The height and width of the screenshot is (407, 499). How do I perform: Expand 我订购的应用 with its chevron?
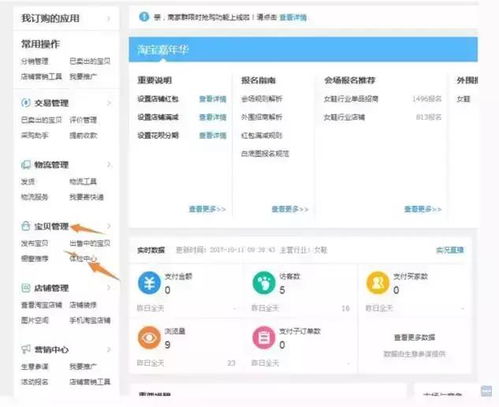click(109, 19)
